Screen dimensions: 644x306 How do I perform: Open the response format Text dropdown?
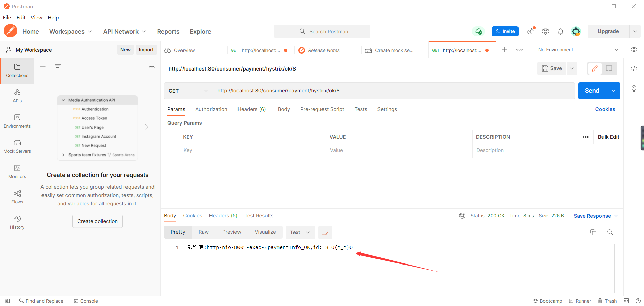click(x=300, y=232)
